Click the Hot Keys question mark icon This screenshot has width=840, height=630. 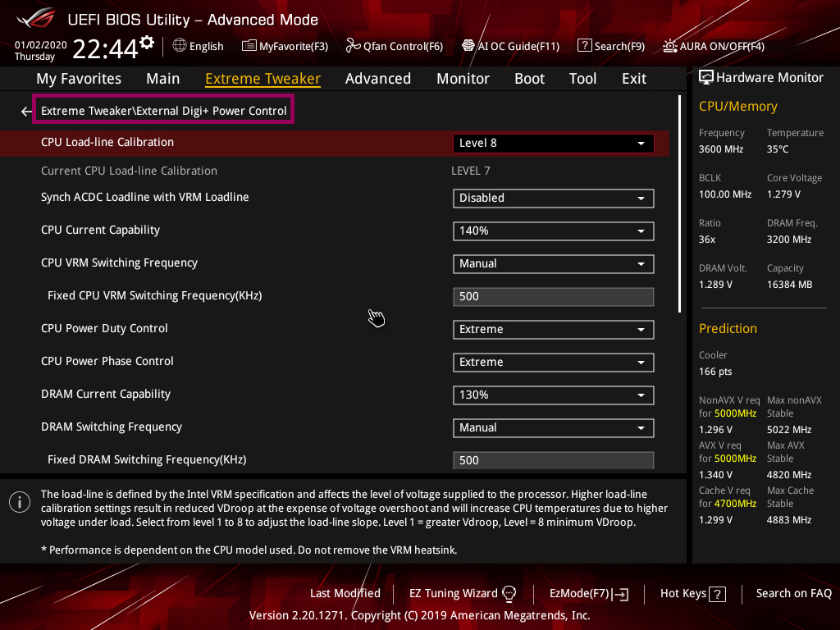(x=717, y=594)
